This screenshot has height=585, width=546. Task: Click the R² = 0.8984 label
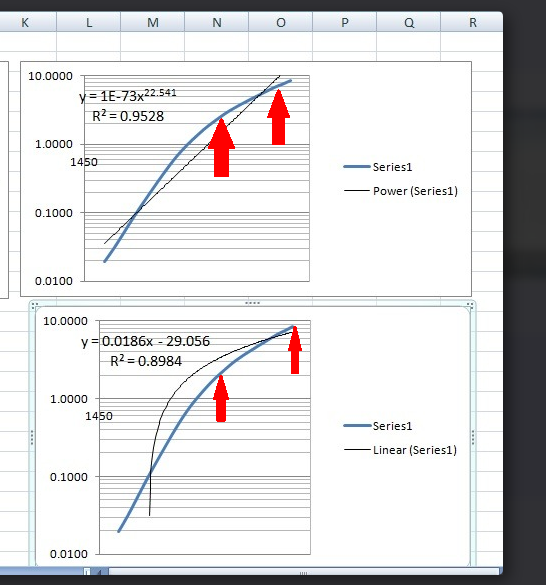pyautogui.click(x=146, y=361)
